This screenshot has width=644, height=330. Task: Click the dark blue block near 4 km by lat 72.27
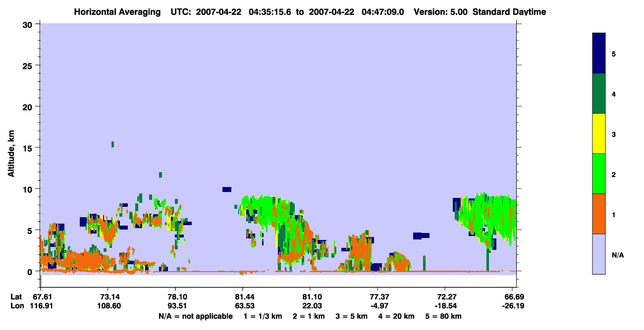pos(421,236)
